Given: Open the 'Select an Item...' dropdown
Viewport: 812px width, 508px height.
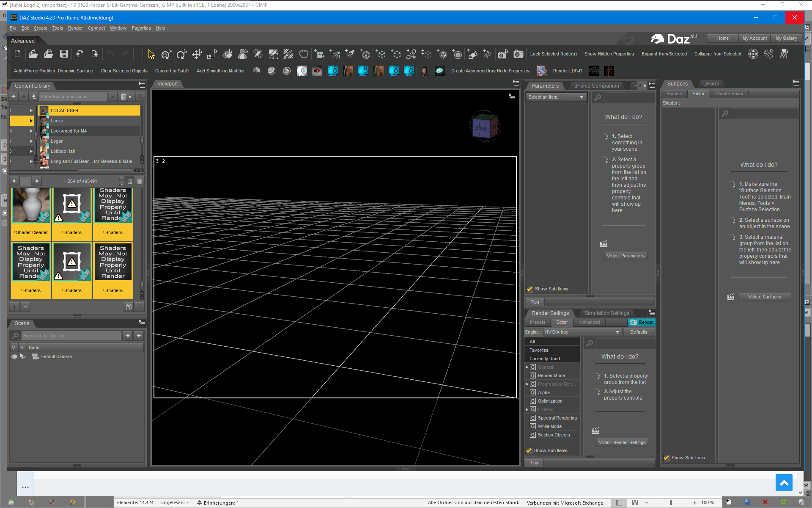Looking at the screenshot, I should point(556,97).
